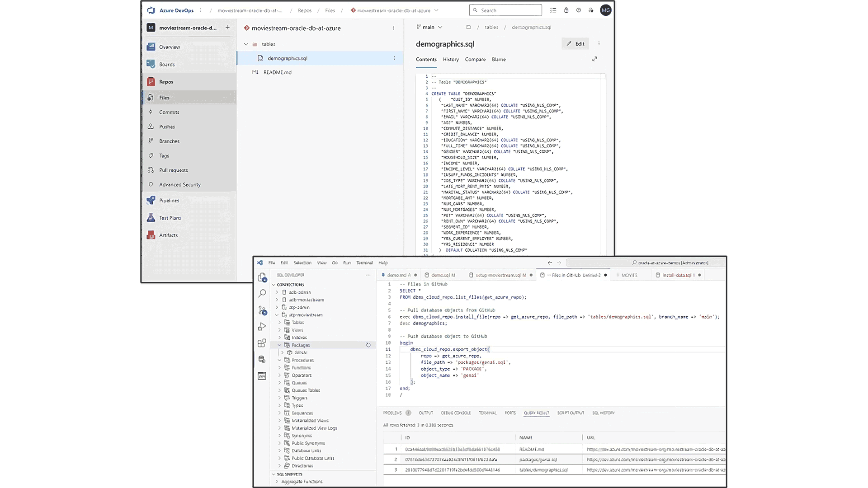The width and height of the screenshot is (868, 488).
Task: Open Search in the VS Code activity bar
Action: tap(262, 293)
